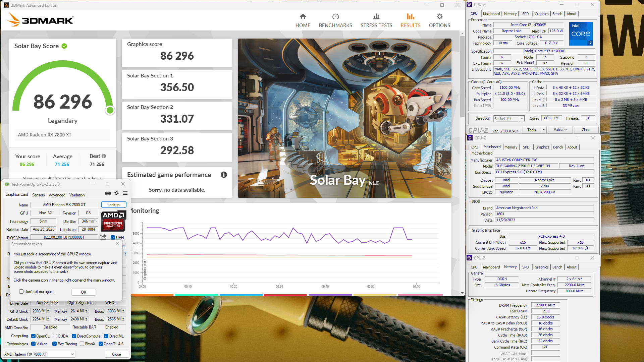Expand the CPU-Z Tools dropdown arrow
644x362 pixels.
click(x=544, y=130)
